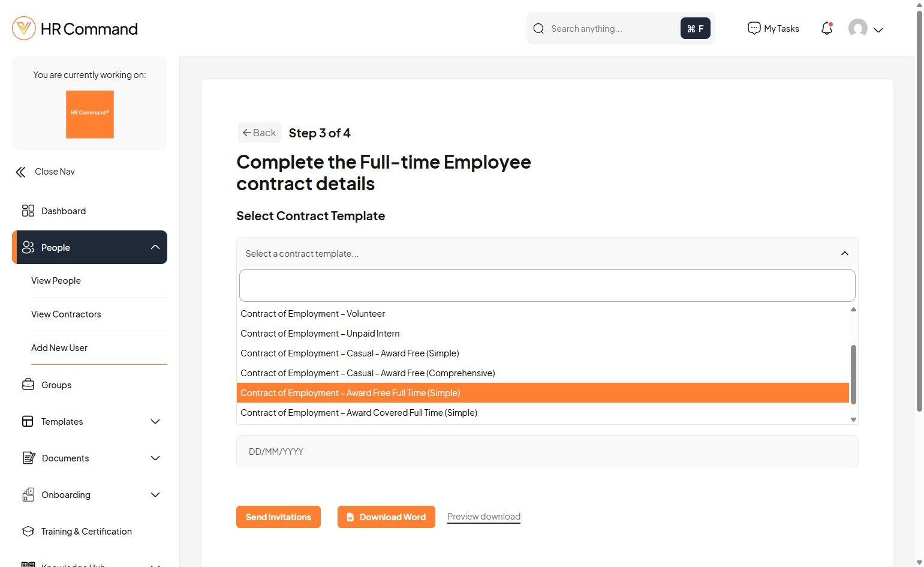Open Training & Certification icon
The width and height of the screenshot is (924, 567).
tap(28, 531)
